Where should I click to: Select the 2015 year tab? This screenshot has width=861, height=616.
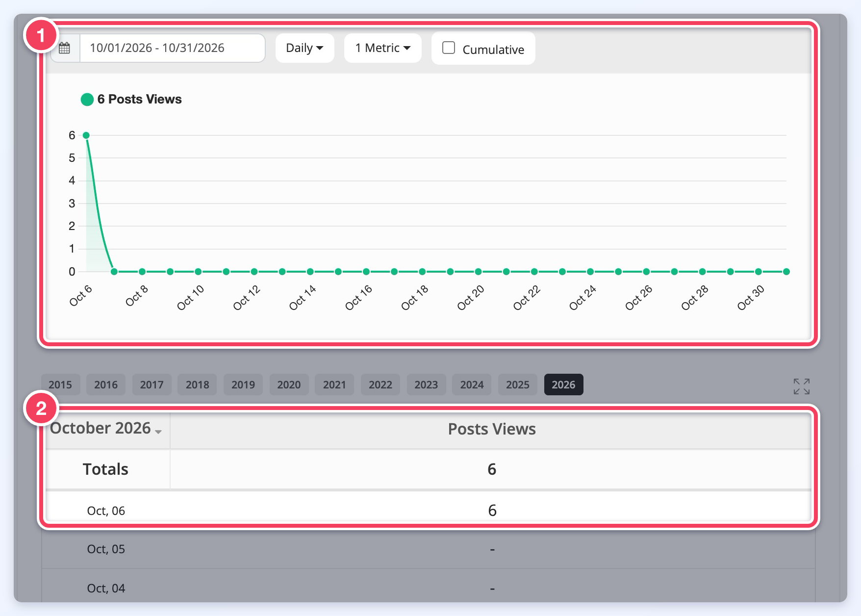(x=60, y=385)
